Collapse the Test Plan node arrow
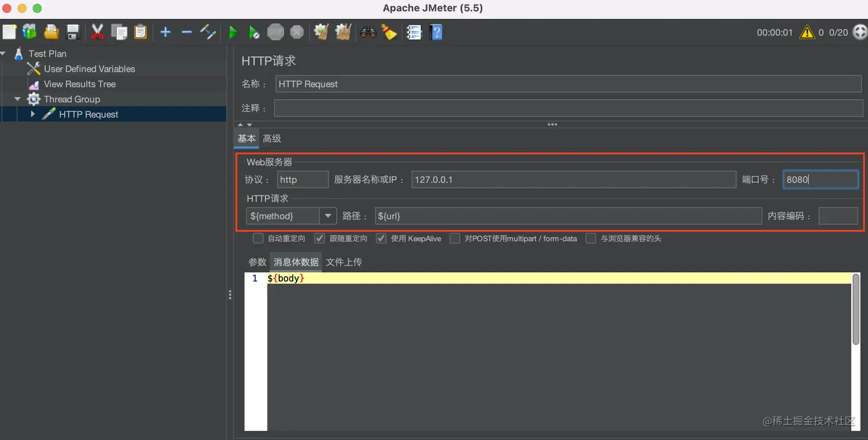 pyautogui.click(x=3, y=53)
